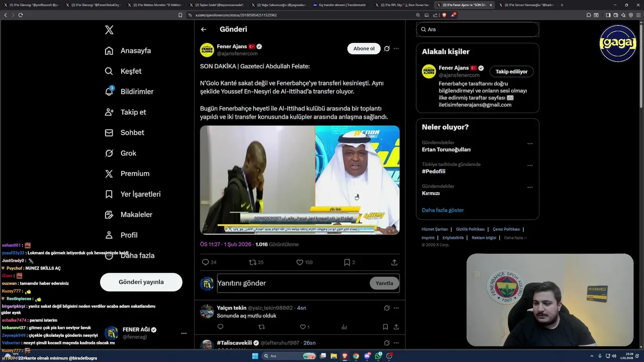
Task: Share Yalçın tekin's reply
Action: coord(396,327)
